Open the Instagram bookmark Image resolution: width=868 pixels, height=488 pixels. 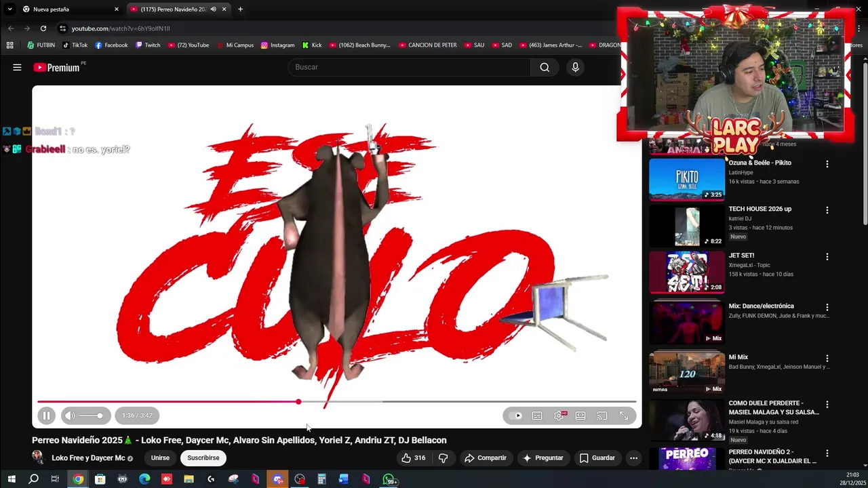click(x=277, y=45)
